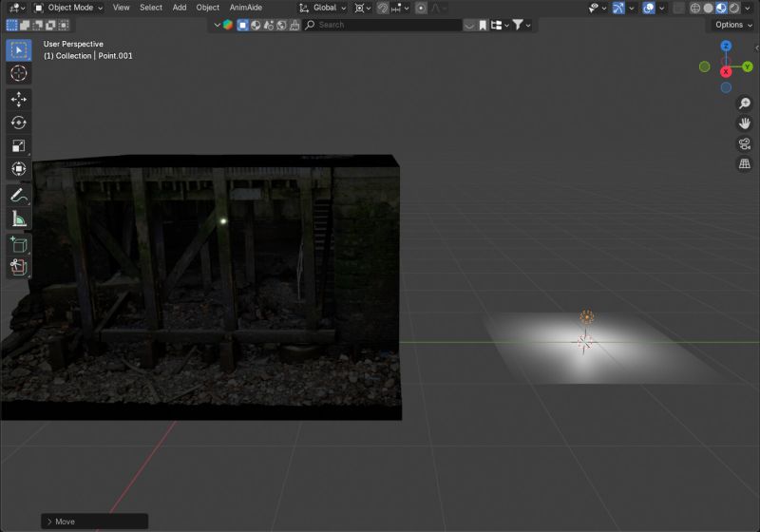Toggle X-ray mode
The height and width of the screenshot is (532, 760).
pyautogui.click(x=679, y=8)
